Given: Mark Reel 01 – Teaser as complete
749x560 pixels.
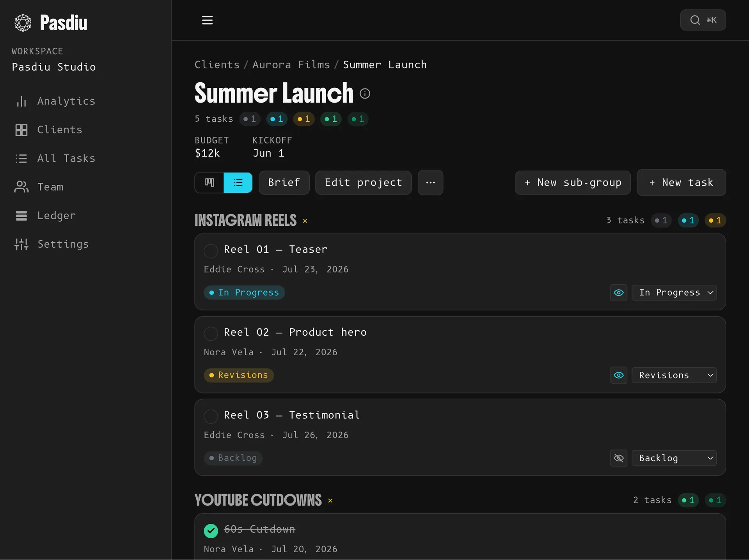Looking at the screenshot, I should pos(211,251).
